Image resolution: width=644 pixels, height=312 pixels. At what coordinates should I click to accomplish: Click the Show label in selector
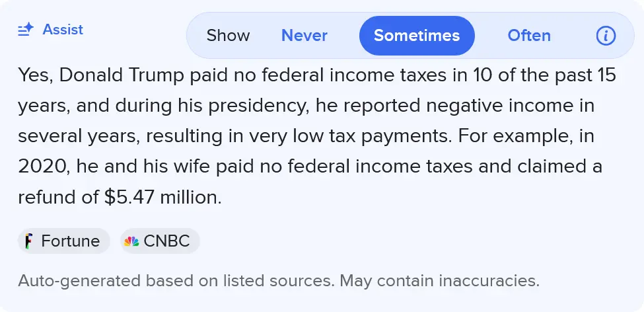228,35
